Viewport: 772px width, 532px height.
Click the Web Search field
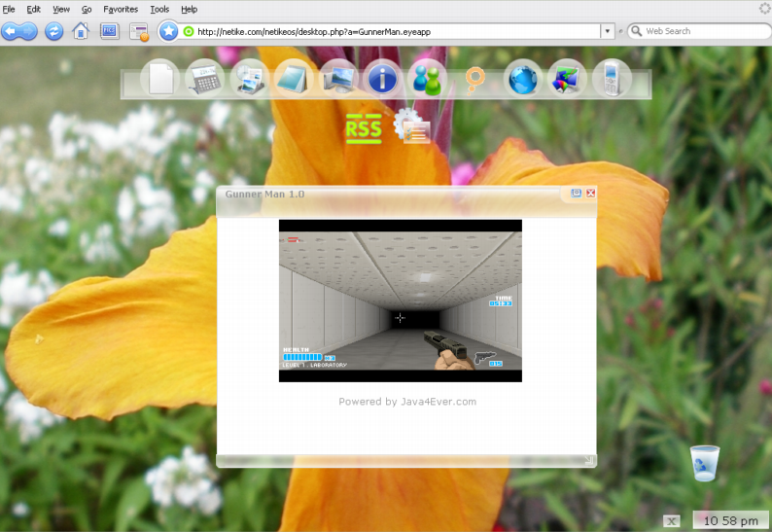point(699,31)
